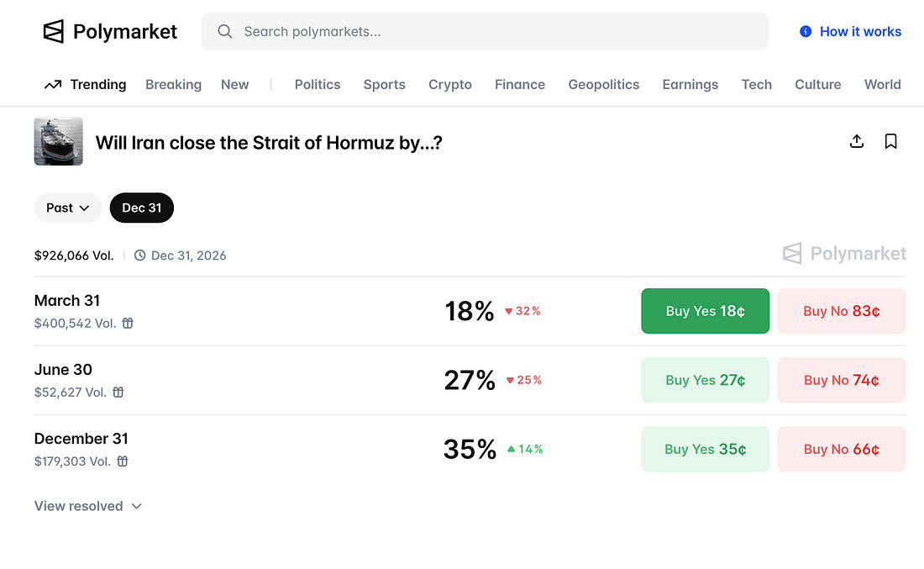Click the gift icon beside March 31 volume

click(128, 323)
